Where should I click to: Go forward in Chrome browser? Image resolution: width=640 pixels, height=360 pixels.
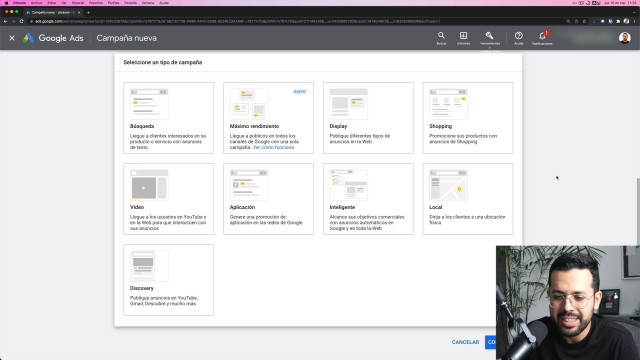click(13, 21)
